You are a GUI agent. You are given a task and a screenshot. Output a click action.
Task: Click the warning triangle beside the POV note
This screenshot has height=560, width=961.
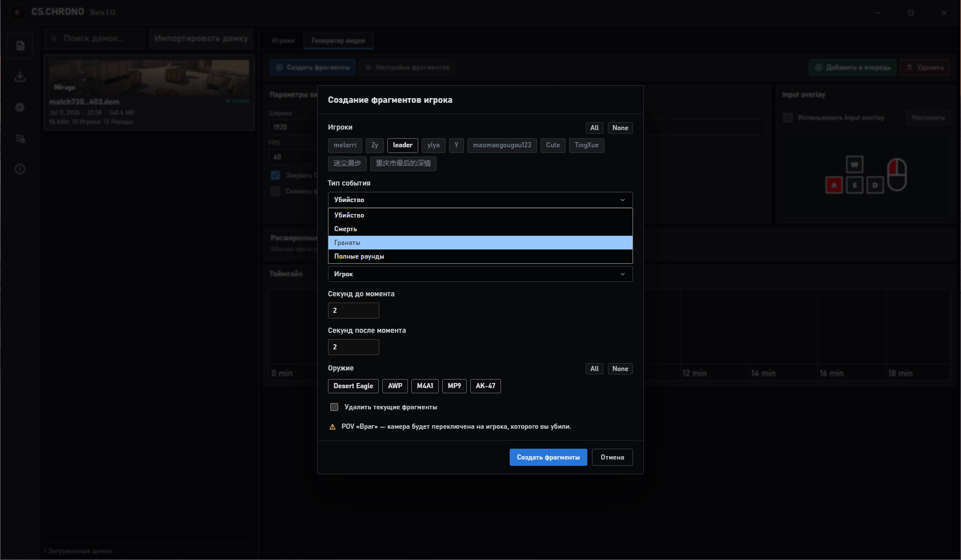coord(333,427)
